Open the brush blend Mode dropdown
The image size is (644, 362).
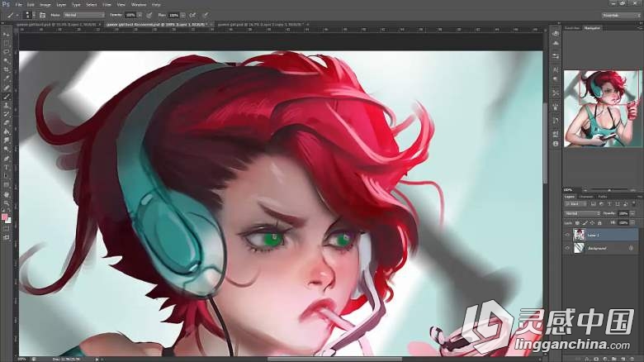pyautogui.click(x=83, y=15)
